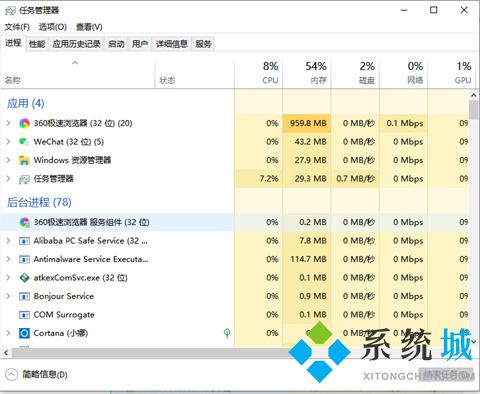Sort processes by GPU column

click(451, 74)
